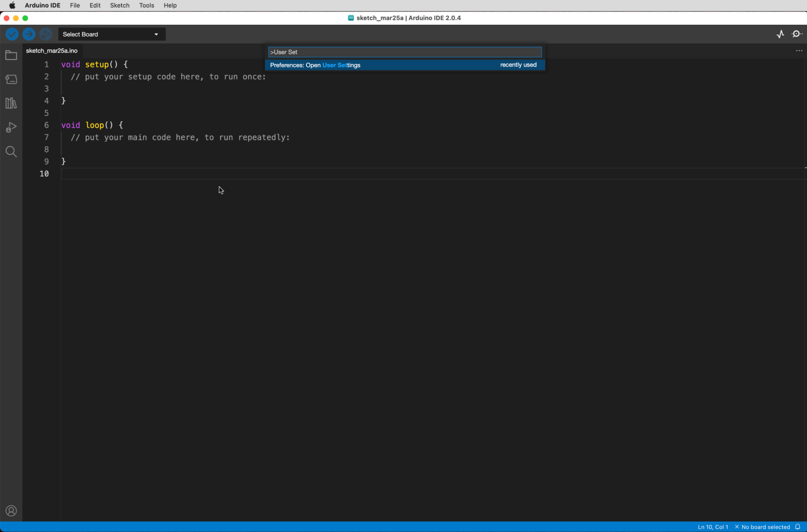This screenshot has width=807, height=532.
Task: Select the Debug sidebar icon
Action: tap(11, 127)
